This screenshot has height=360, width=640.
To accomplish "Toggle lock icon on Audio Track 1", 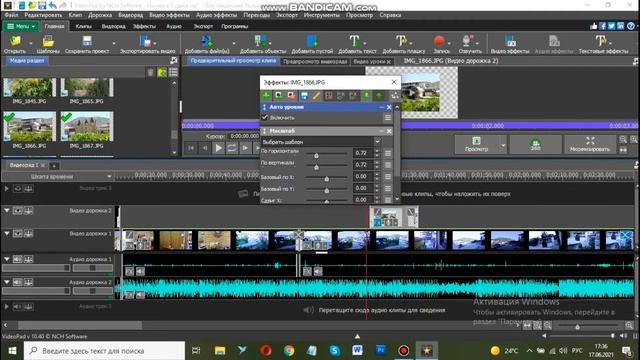I will (29, 259).
